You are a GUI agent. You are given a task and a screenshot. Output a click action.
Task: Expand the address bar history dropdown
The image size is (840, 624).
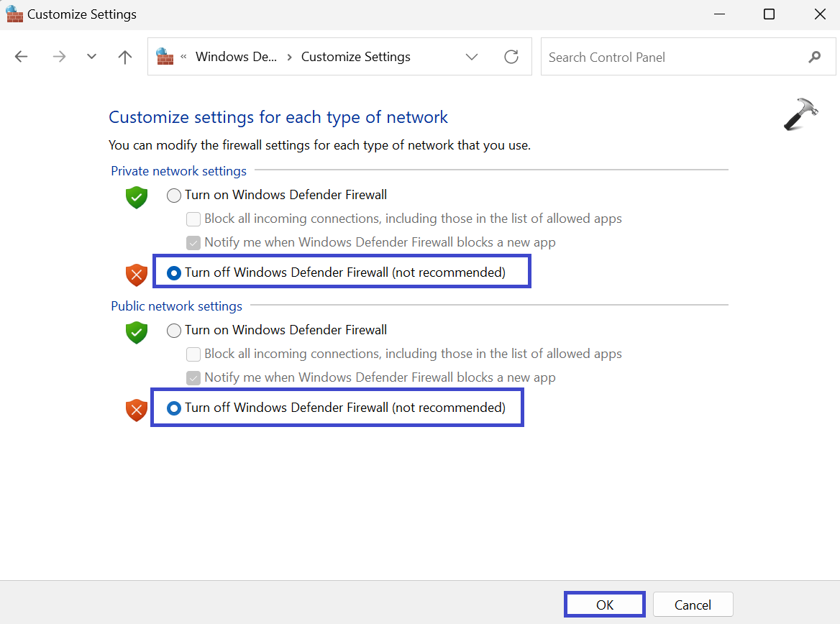[472, 57]
